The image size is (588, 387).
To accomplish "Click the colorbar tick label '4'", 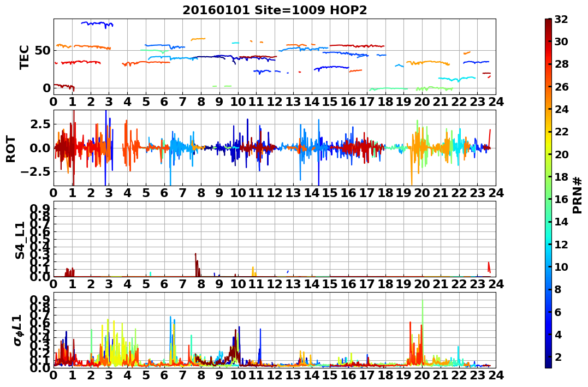I will coord(558,334).
